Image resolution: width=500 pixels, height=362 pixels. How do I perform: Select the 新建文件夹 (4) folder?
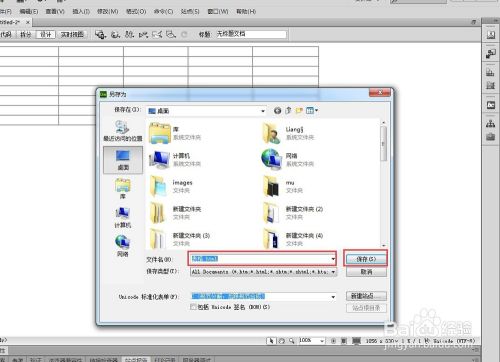point(293,239)
